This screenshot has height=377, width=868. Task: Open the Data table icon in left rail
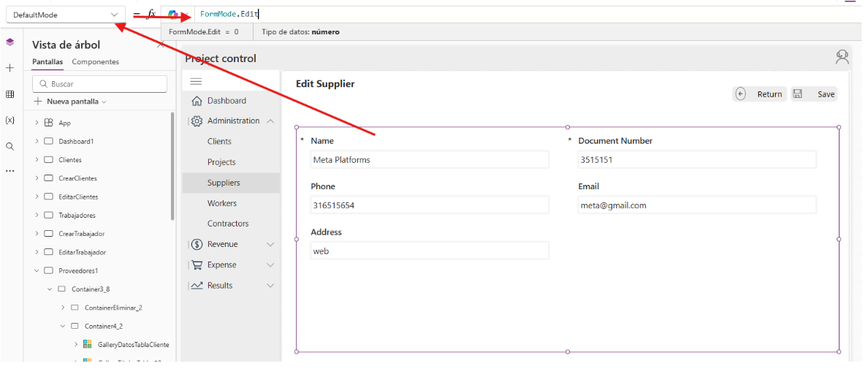(9, 94)
